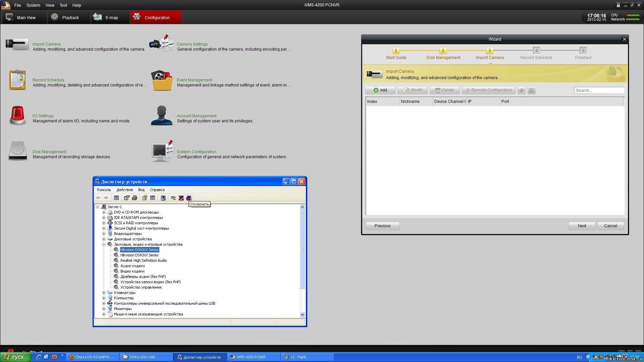644x362 pixels.
Task: Open the Account Management link
Action: click(x=197, y=116)
